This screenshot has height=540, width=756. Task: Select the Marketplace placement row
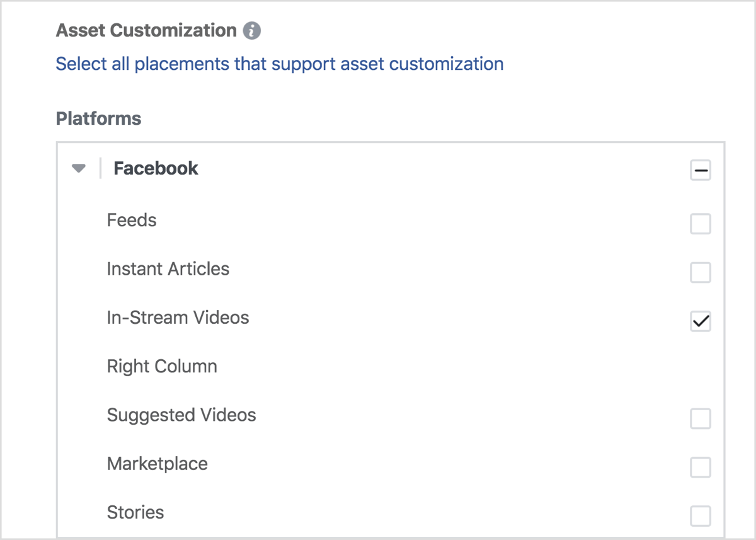157,464
